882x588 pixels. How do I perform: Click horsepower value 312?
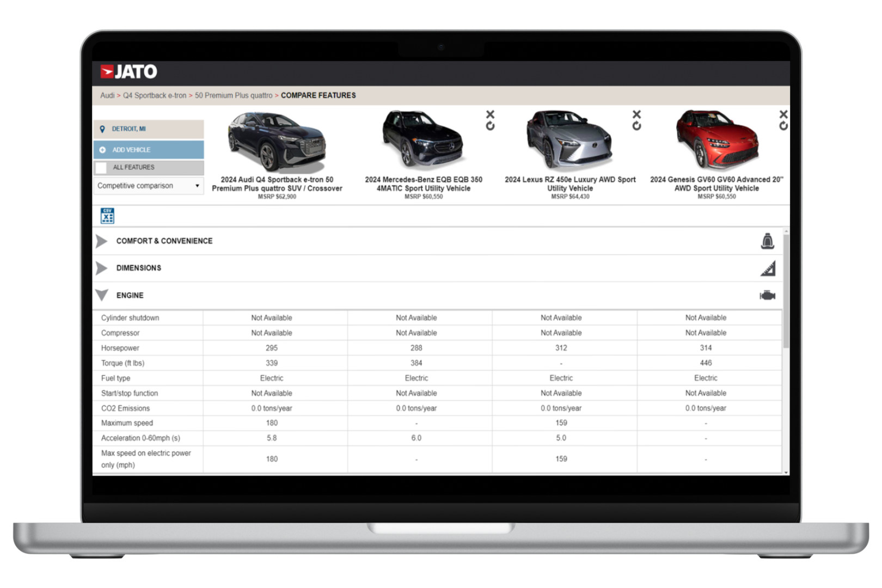pos(561,348)
